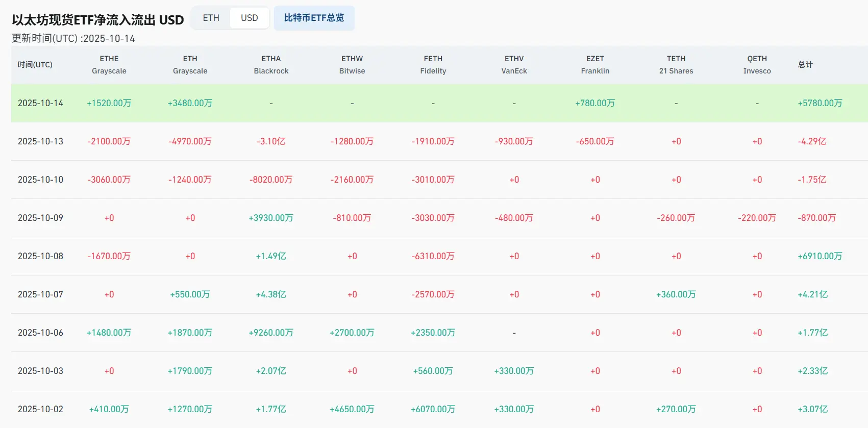Viewport: 868px width, 428px height.
Task: Click the +4.38亿 Blackrock inflow cell
Action: point(271,294)
